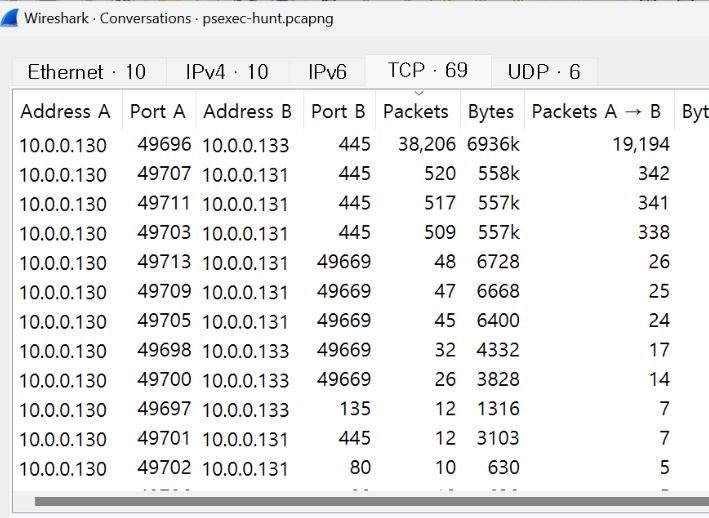This screenshot has height=518, width=709.
Task: Click the 517 packets cell
Action: pos(440,203)
